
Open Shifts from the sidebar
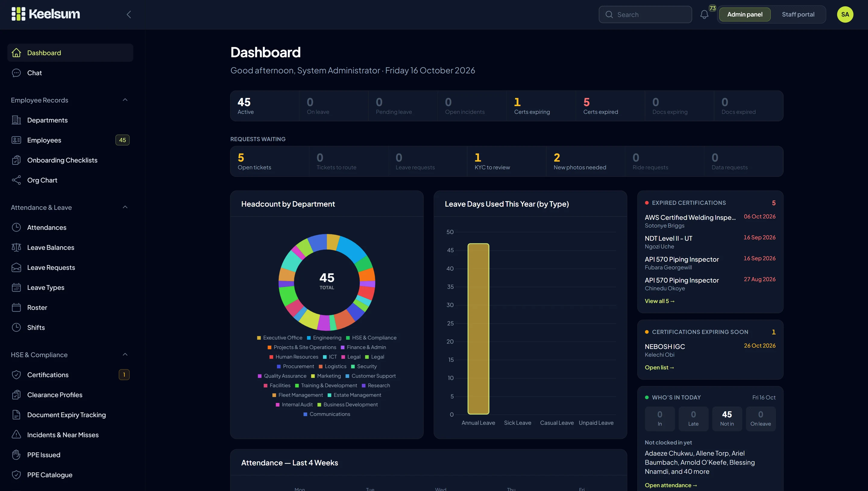(70, 328)
